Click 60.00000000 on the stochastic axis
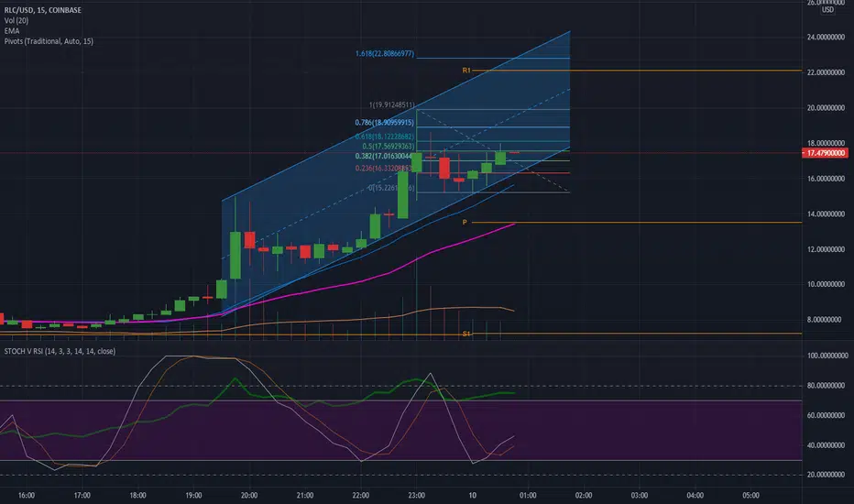854x504 pixels. pos(827,415)
